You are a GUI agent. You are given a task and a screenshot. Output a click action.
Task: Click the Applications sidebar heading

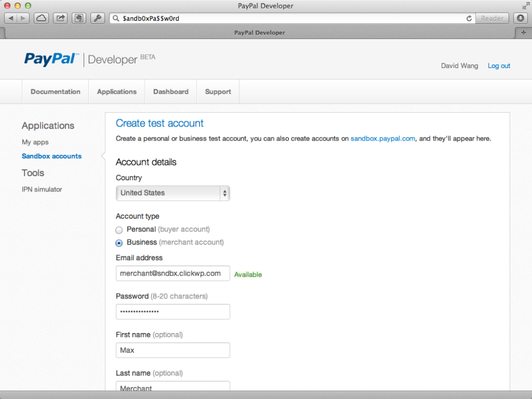tap(48, 126)
